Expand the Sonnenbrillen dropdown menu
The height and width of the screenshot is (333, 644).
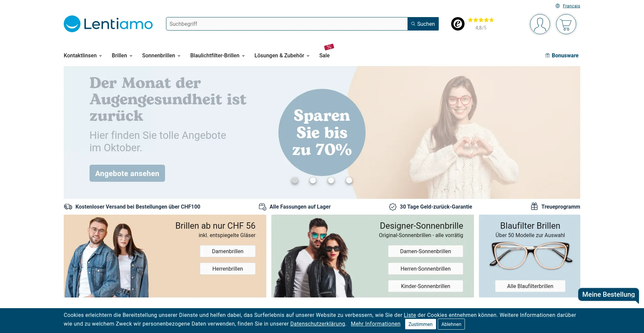pos(161,56)
